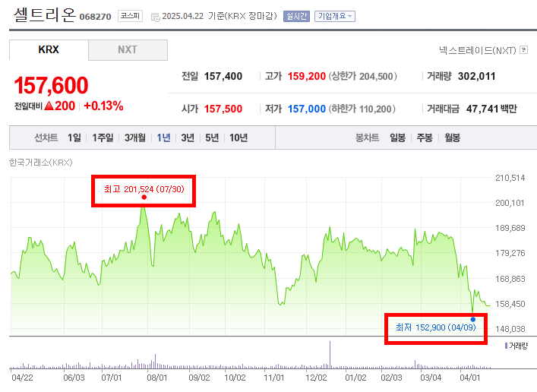Viewport: 537px width, 392px height.
Task: Click the +0.13% change rate
Action: point(103,106)
